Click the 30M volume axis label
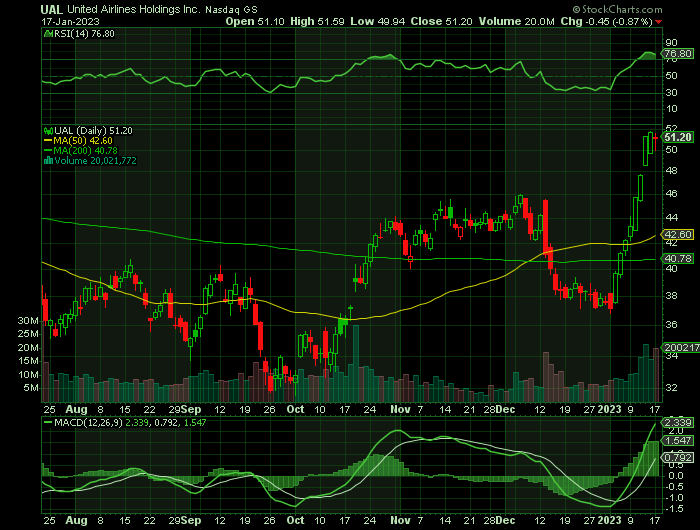 tap(28, 321)
